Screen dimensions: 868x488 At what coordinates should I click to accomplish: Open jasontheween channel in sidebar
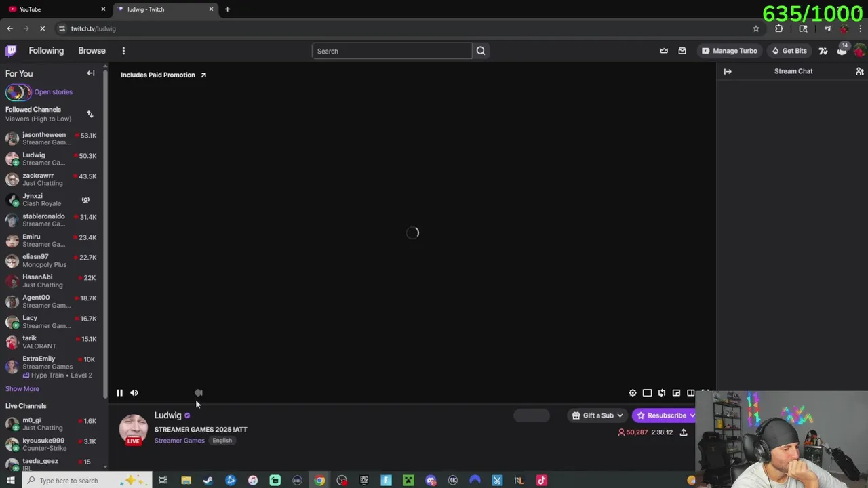click(x=52, y=138)
